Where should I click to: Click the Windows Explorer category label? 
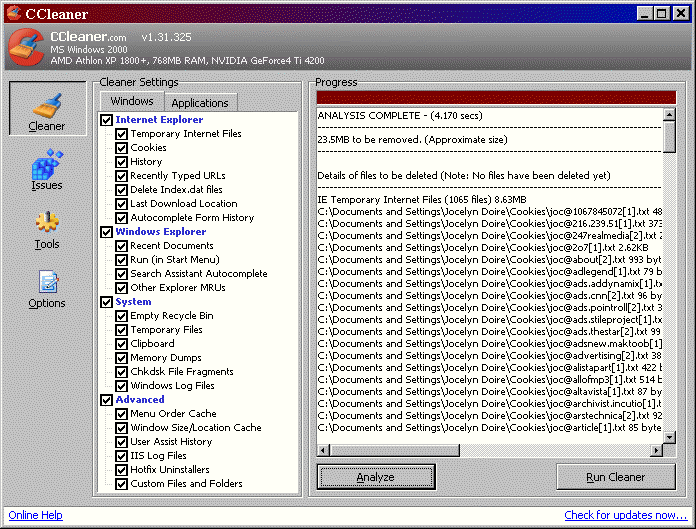[x=161, y=232]
